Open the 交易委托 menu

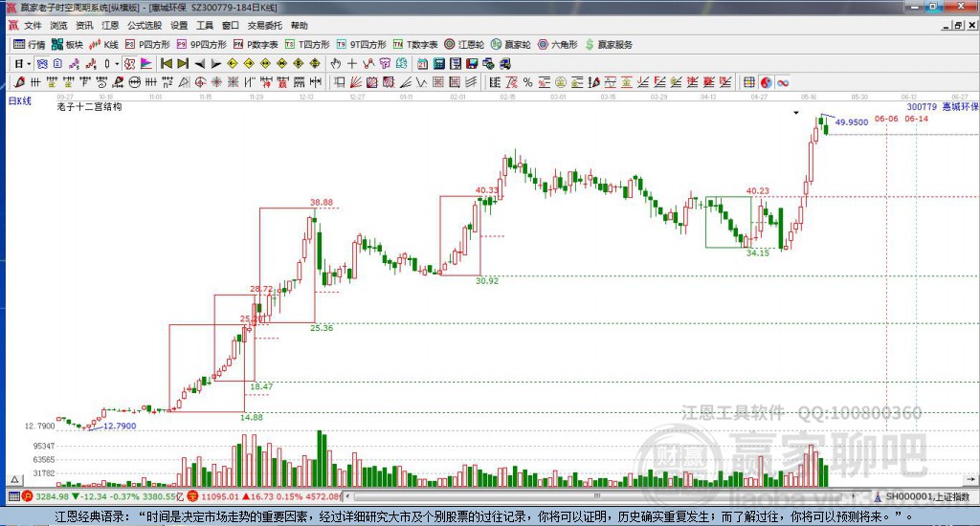(x=265, y=26)
